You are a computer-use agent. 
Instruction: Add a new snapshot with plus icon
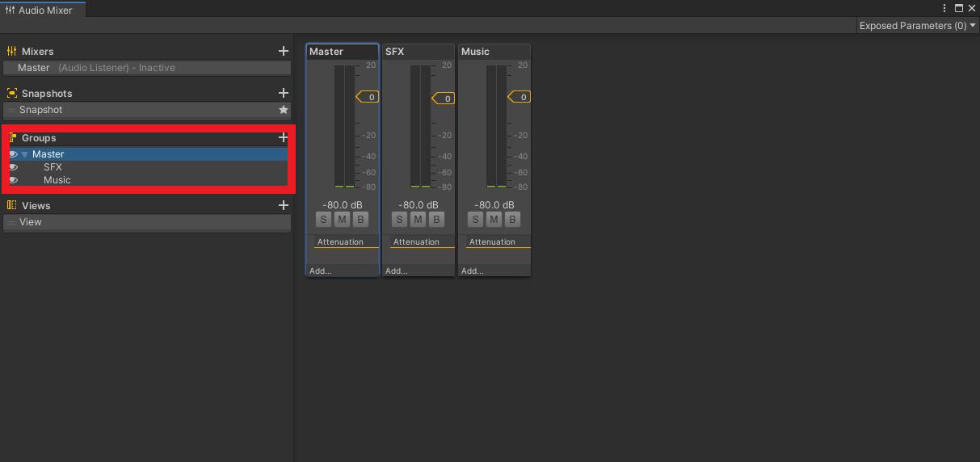283,93
